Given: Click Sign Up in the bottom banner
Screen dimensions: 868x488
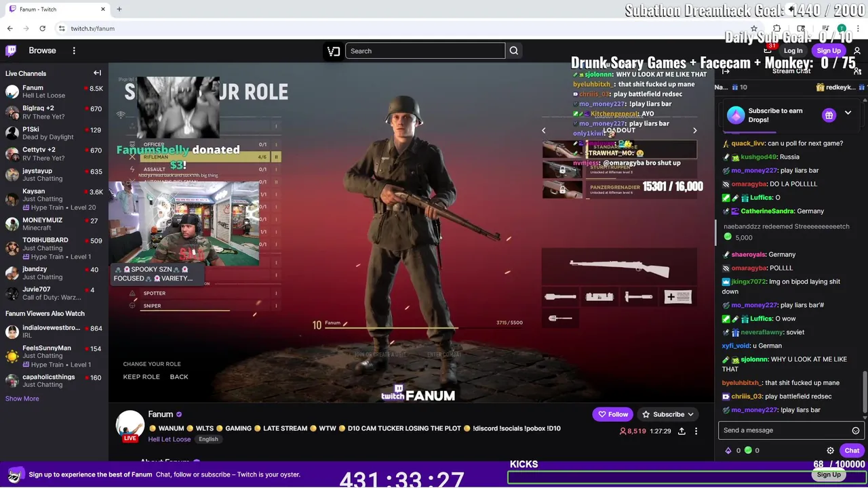Looking at the screenshot, I should (x=829, y=474).
